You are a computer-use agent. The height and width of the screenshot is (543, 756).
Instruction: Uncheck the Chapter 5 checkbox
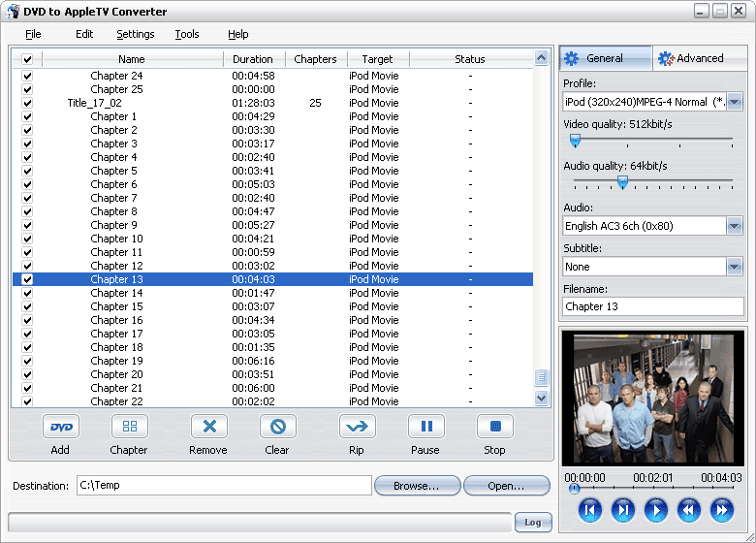click(27, 171)
